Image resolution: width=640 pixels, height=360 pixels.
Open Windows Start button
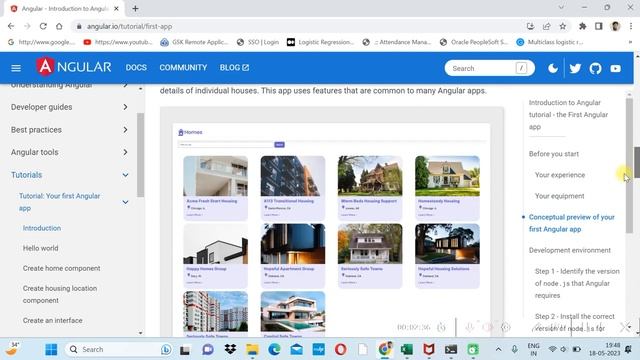click(51, 349)
